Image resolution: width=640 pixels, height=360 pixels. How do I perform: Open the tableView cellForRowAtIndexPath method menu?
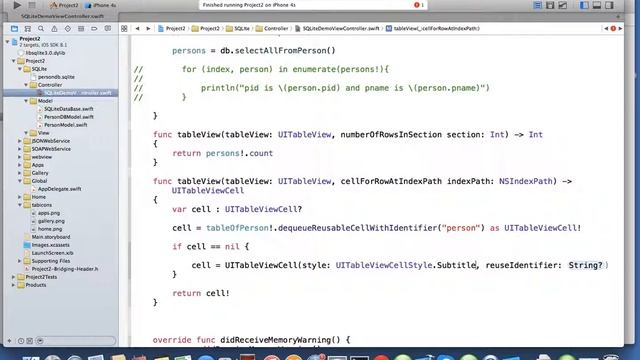coord(433,29)
